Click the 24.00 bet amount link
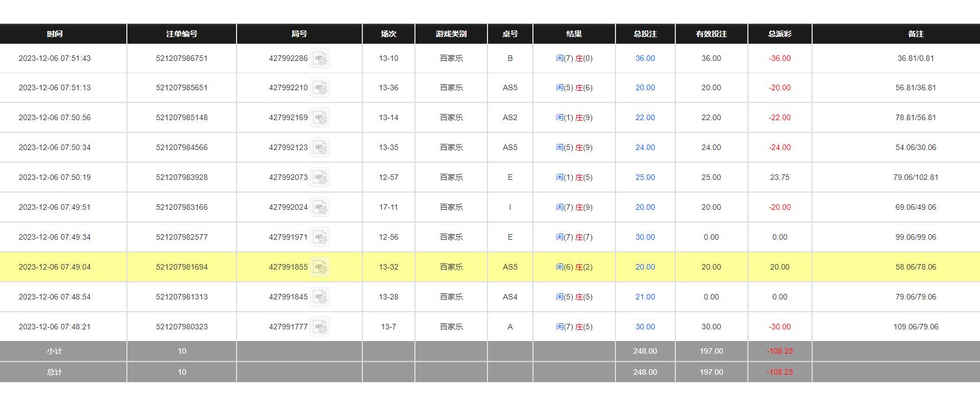The height and width of the screenshot is (398, 980). pos(645,147)
